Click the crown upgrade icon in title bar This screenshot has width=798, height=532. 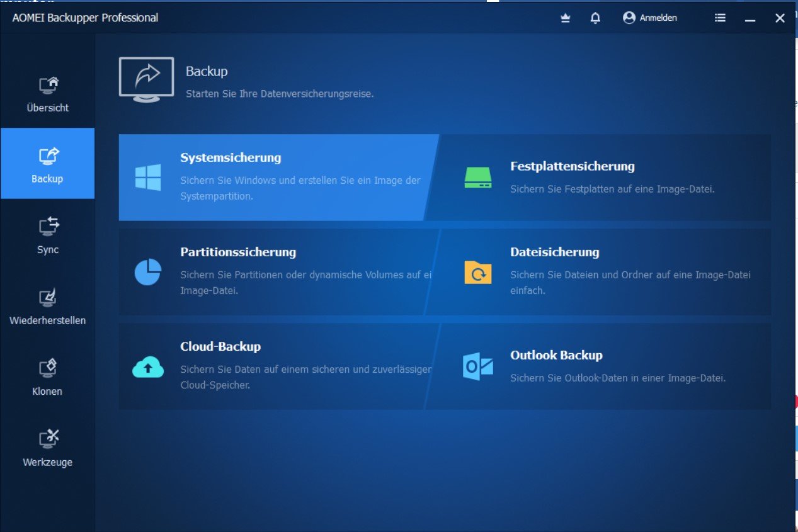point(565,18)
